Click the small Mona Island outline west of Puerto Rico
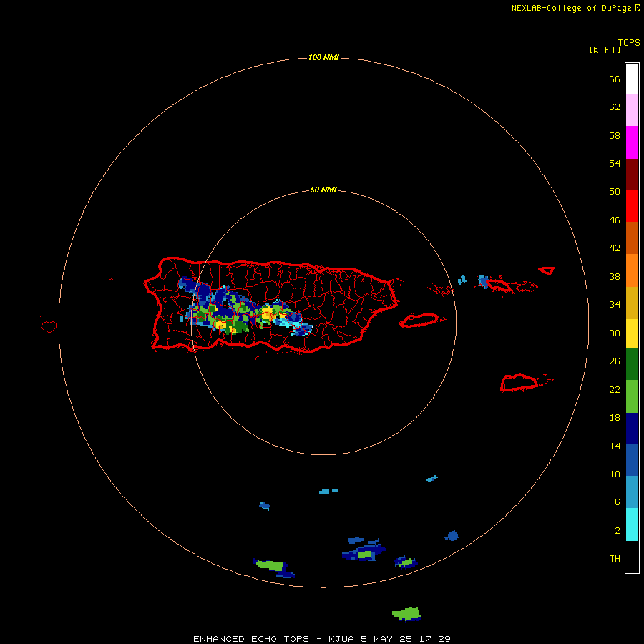 coord(49,326)
